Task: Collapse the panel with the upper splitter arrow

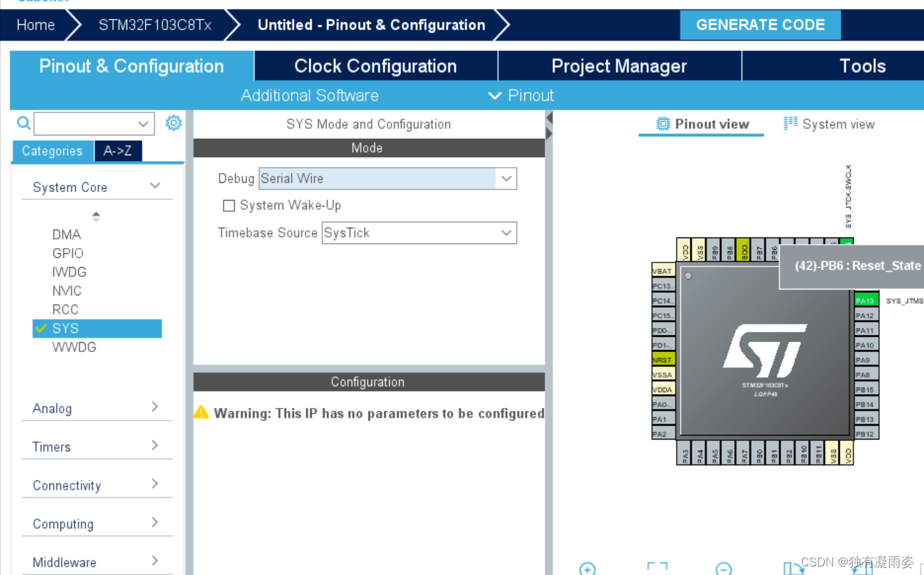Action: [549, 118]
